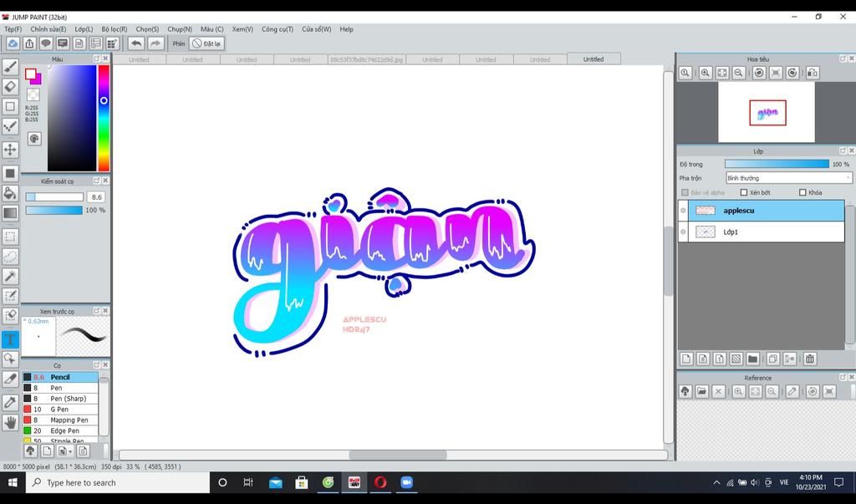Open the Công cụ(T) menu
Viewport: 856px width, 504px height.
(278, 29)
